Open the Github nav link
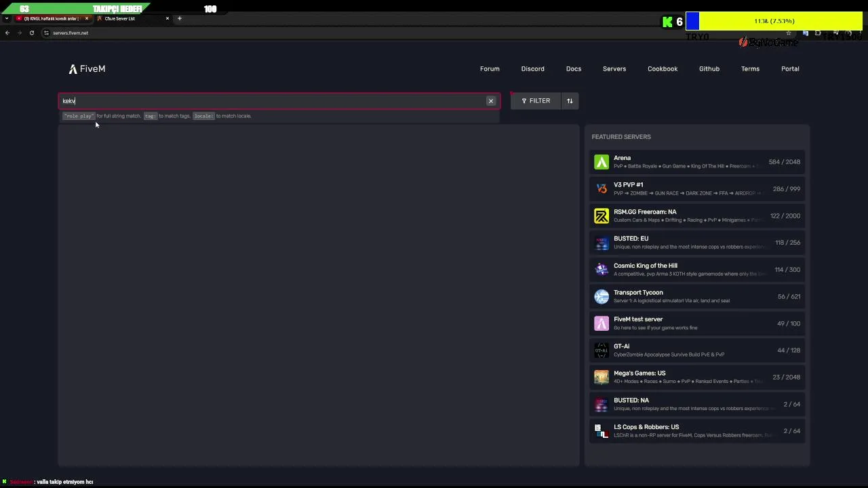This screenshot has height=488, width=868. click(x=709, y=68)
